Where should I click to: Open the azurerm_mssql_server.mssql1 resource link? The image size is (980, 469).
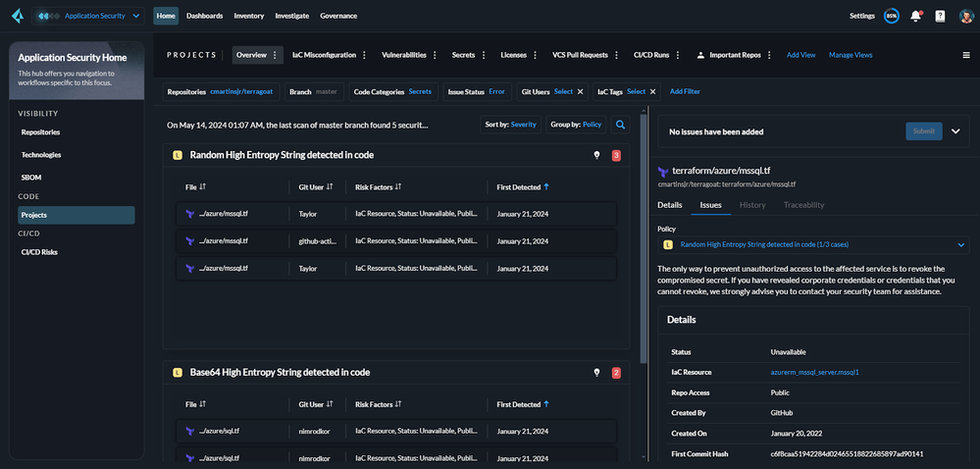pyautogui.click(x=814, y=373)
